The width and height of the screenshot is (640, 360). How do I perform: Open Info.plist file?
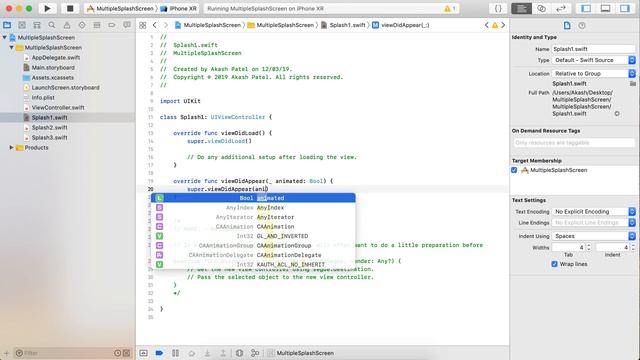tap(43, 98)
